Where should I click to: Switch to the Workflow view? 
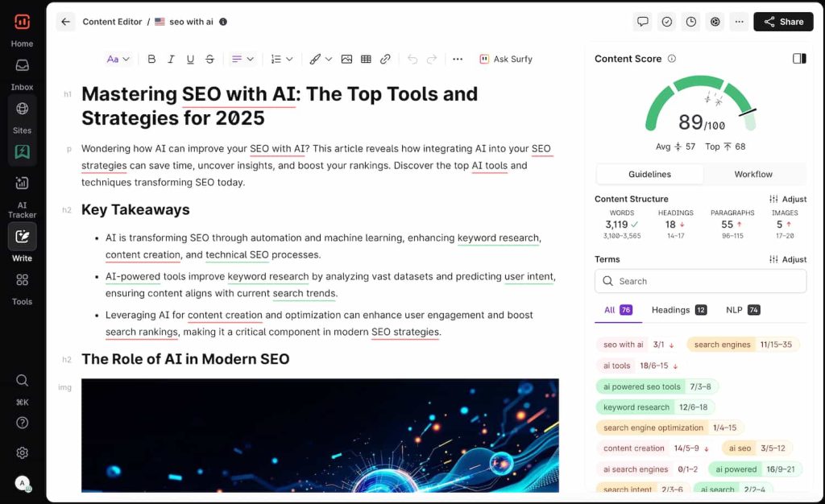click(753, 174)
